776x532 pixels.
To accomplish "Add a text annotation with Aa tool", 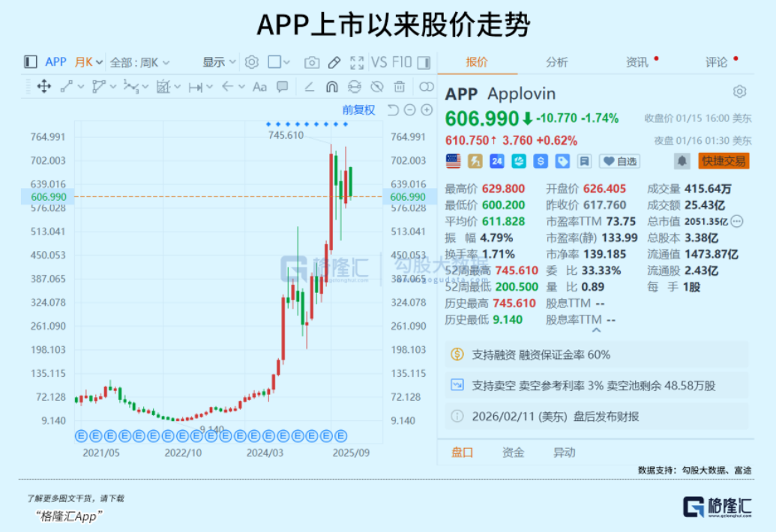I will click(x=259, y=87).
